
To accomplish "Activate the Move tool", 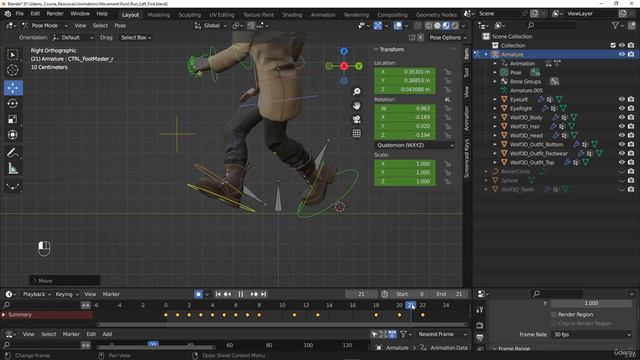I will coord(13,88).
